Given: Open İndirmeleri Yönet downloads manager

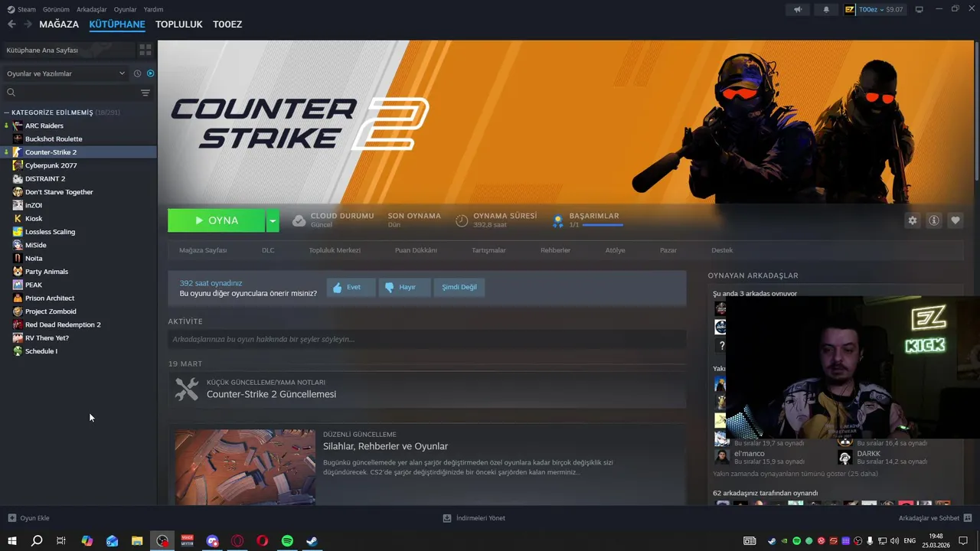Looking at the screenshot, I should 474,518.
